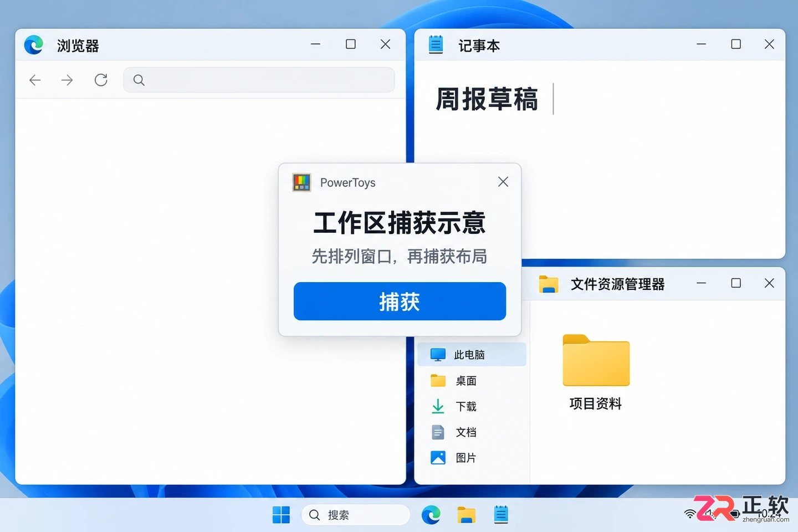This screenshot has height=532, width=798.
Task: Click the 先排列窗口，再捕获布局 hint text
Action: 400,256
